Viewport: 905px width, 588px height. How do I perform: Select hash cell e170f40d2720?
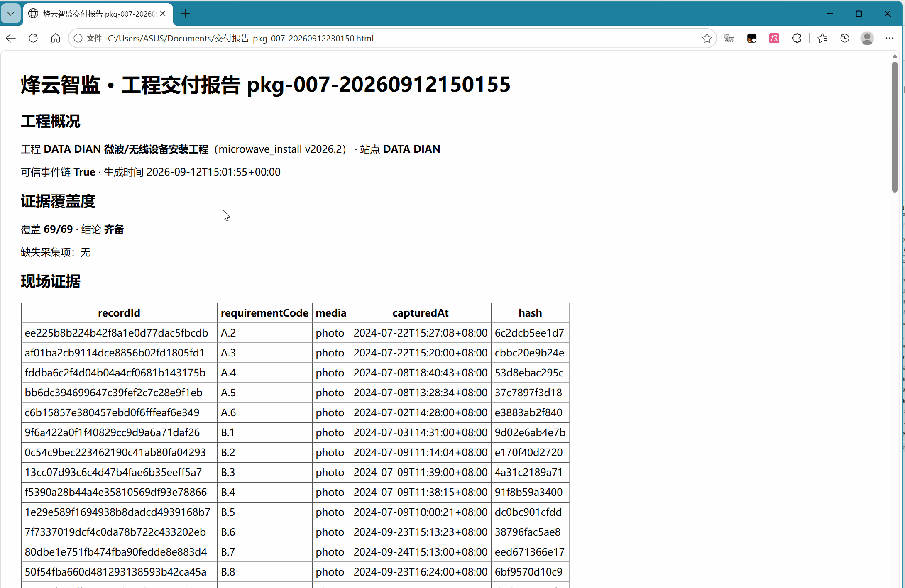coord(530,452)
